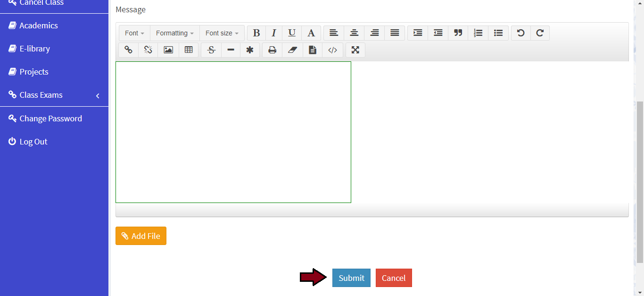Image resolution: width=644 pixels, height=296 pixels.
Task: Insert an image into the message
Action: tap(168, 50)
